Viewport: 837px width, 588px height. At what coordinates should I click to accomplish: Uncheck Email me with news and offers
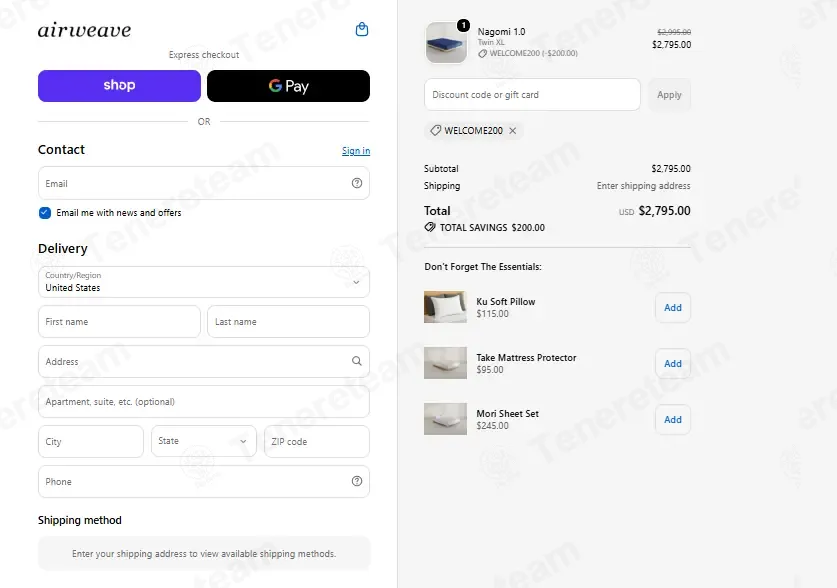[x=45, y=213]
